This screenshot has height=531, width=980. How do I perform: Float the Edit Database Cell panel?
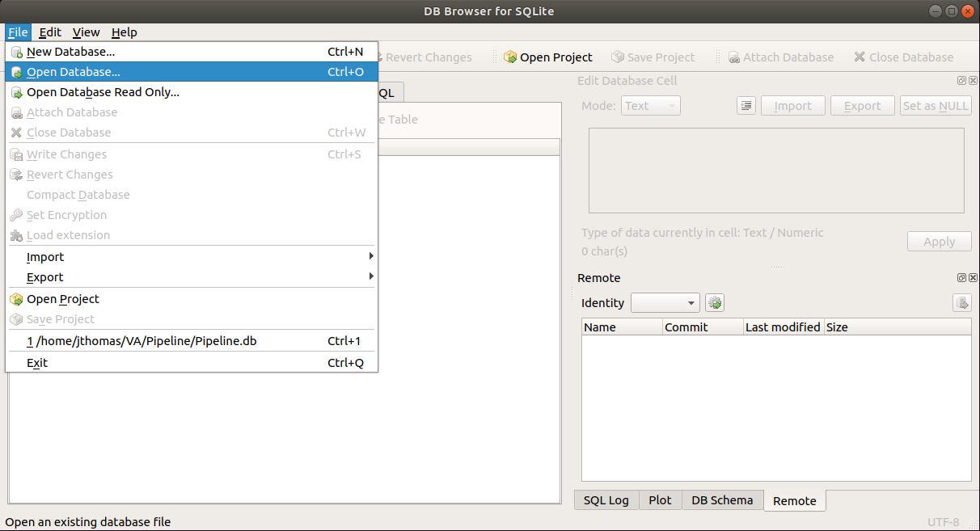pos(961,81)
